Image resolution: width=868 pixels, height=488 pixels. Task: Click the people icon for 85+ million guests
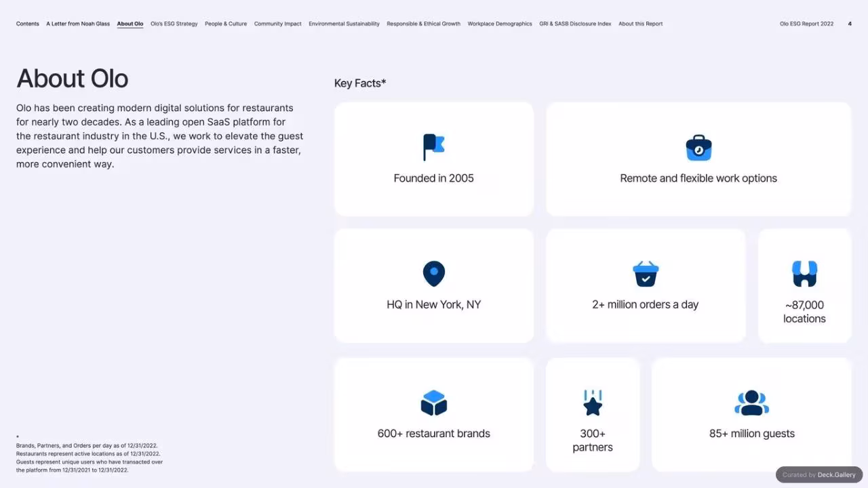[751, 403]
